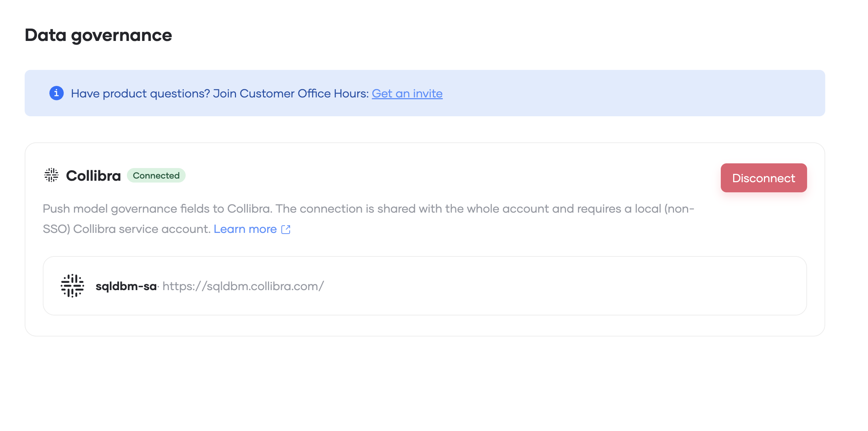This screenshot has width=868, height=431.
Task: Open the Get an invite link
Action: 407,93
